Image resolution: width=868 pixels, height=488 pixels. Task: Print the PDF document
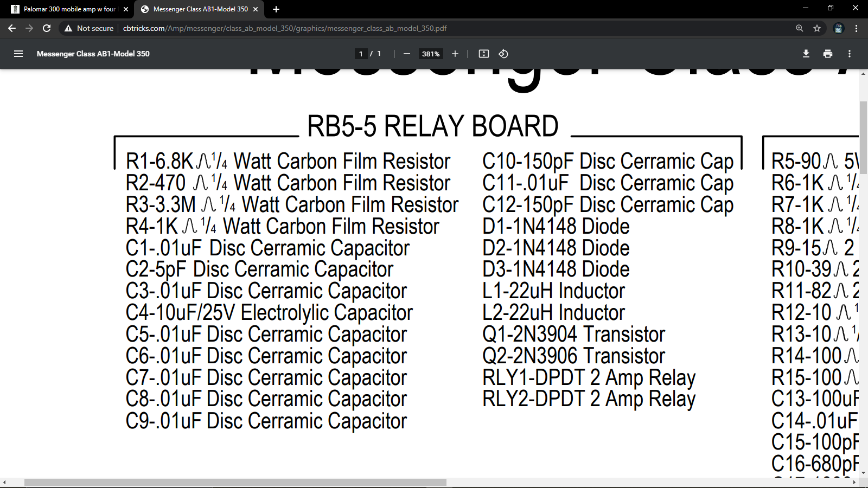[828, 54]
